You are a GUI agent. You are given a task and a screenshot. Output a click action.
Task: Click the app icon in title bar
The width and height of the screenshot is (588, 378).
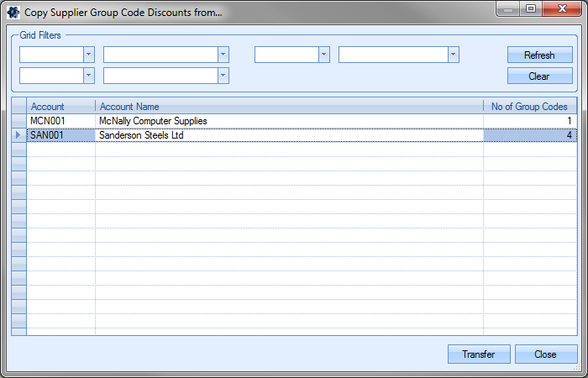[13, 13]
